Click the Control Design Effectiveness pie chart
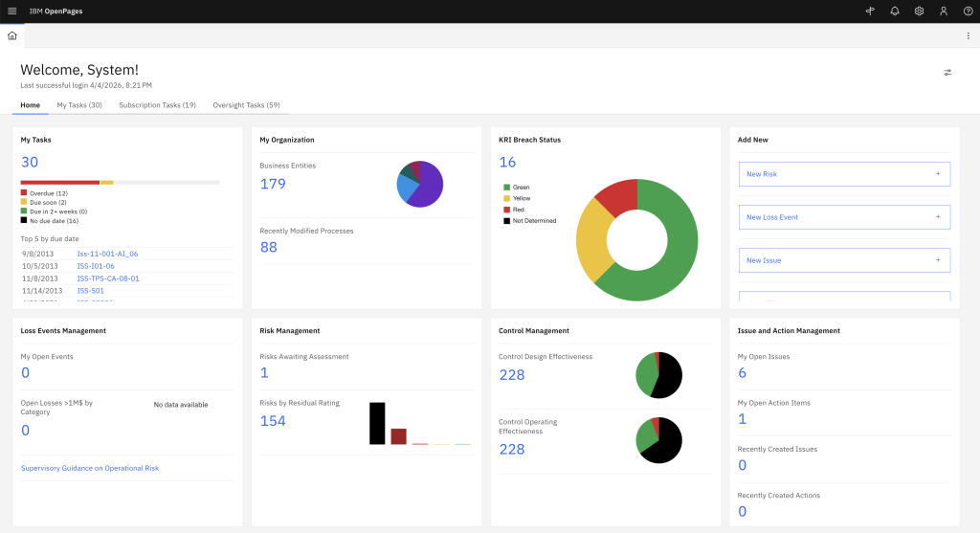Viewport: 980px width, 533px height. tap(658, 375)
